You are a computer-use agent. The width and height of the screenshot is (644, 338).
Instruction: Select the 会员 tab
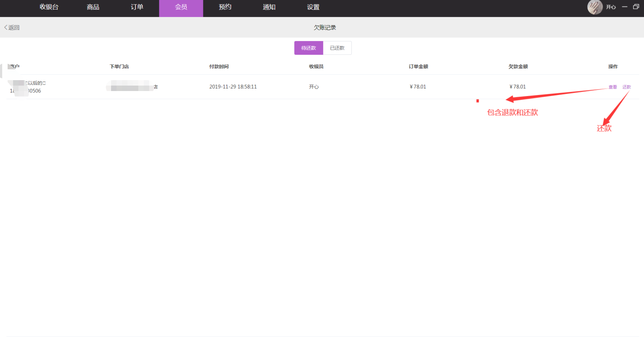tap(181, 8)
